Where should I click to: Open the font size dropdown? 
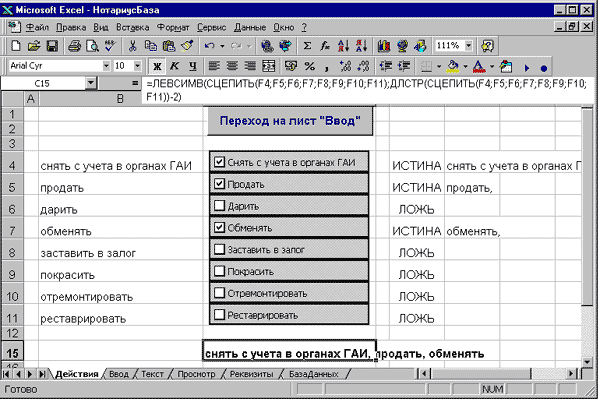(x=137, y=66)
